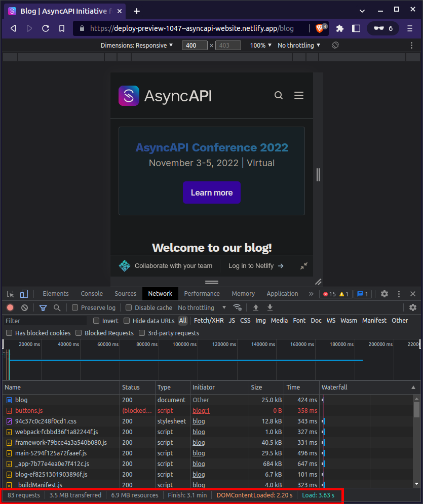Activate inspect element picker tool
Image resolution: width=423 pixels, height=504 pixels.
pyautogui.click(x=10, y=294)
